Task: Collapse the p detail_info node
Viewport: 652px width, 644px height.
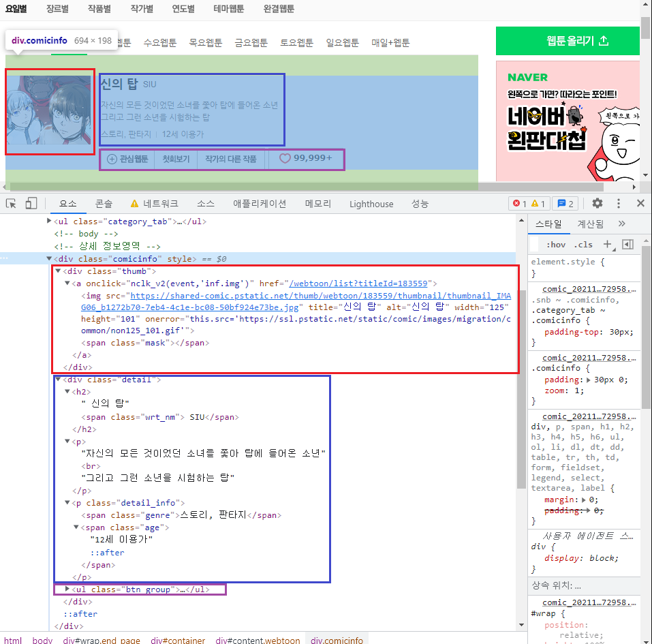Action: coord(67,502)
